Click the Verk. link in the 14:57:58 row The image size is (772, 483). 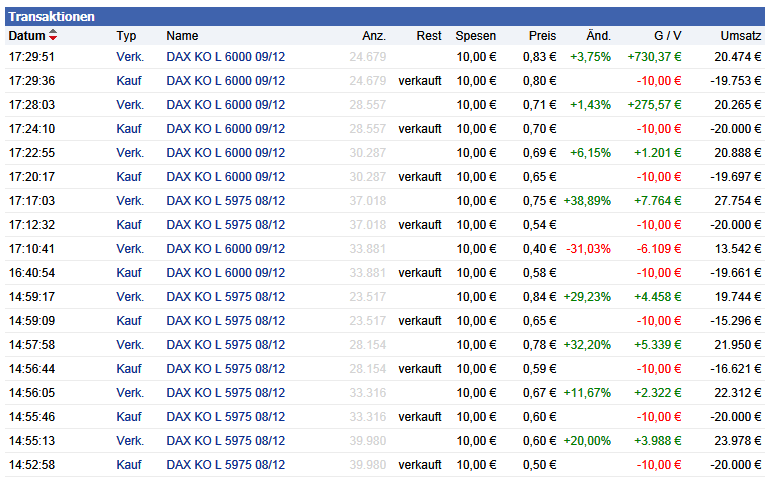point(130,345)
